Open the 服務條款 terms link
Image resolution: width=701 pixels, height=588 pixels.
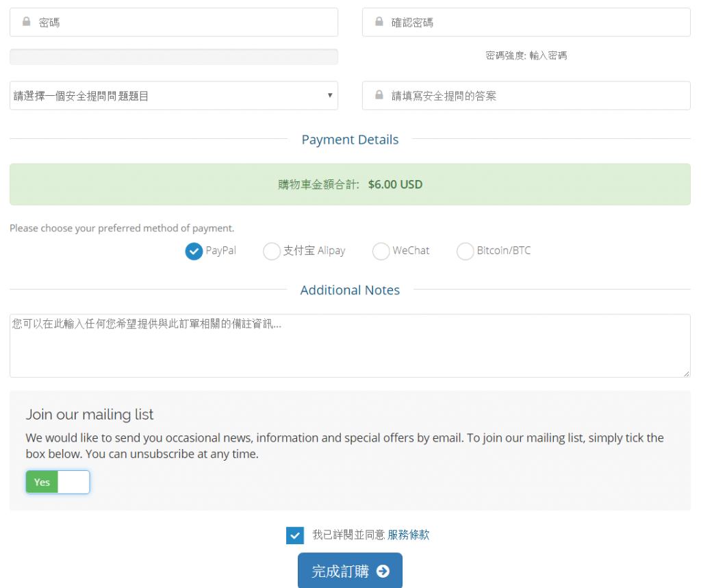click(x=409, y=535)
